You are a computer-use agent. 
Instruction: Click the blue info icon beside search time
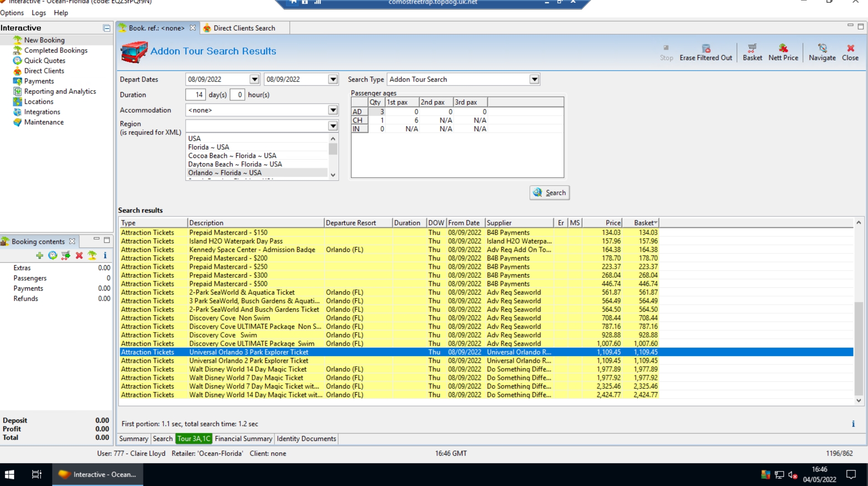[x=853, y=424]
